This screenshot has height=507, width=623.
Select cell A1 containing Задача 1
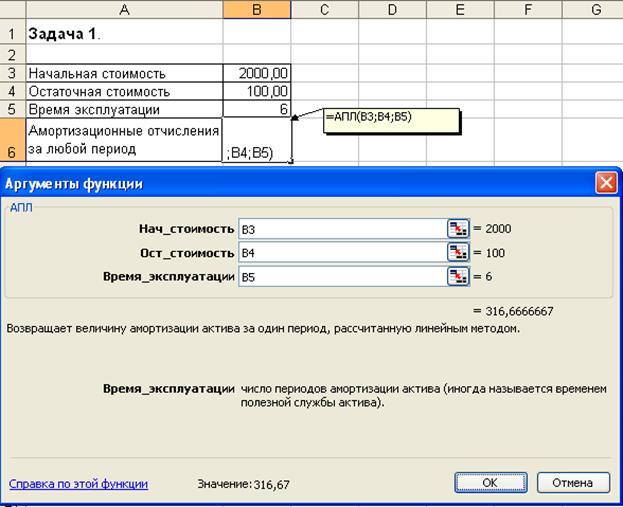tap(123, 33)
